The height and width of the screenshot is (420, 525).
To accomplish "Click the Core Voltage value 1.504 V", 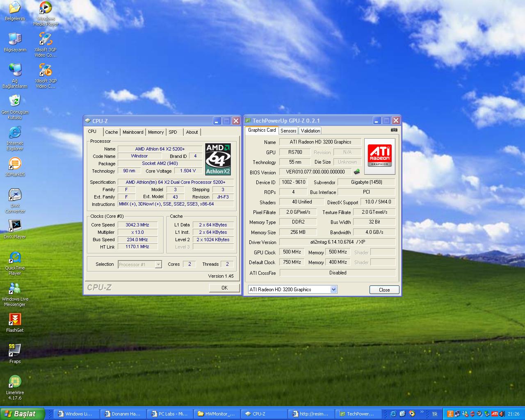I will pyautogui.click(x=188, y=171).
